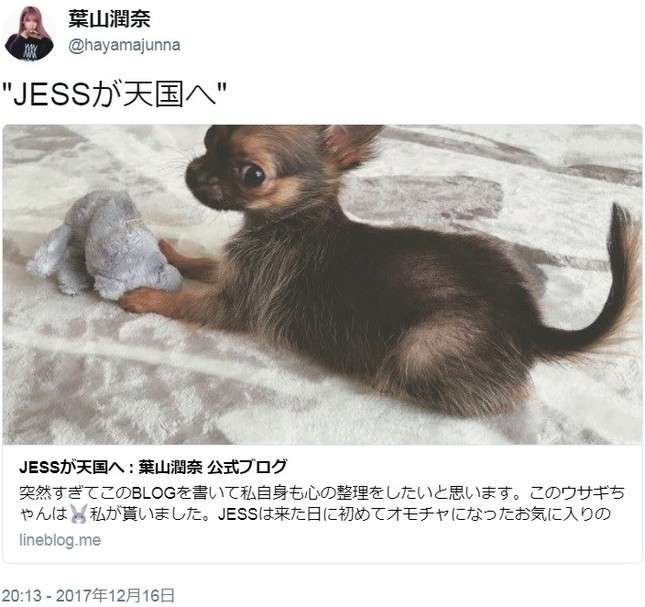The width and height of the screenshot is (645, 607).
Task: Open the puppy photo link card image
Action: (322, 284)
